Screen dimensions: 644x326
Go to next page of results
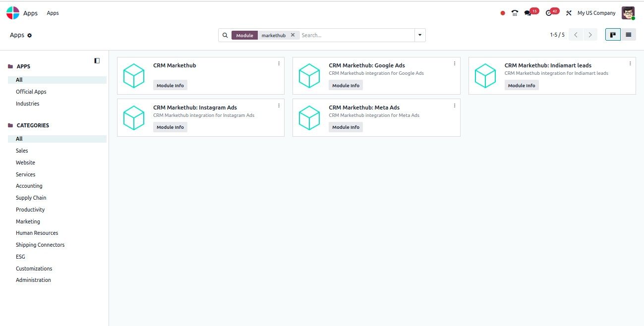[590, 35]
